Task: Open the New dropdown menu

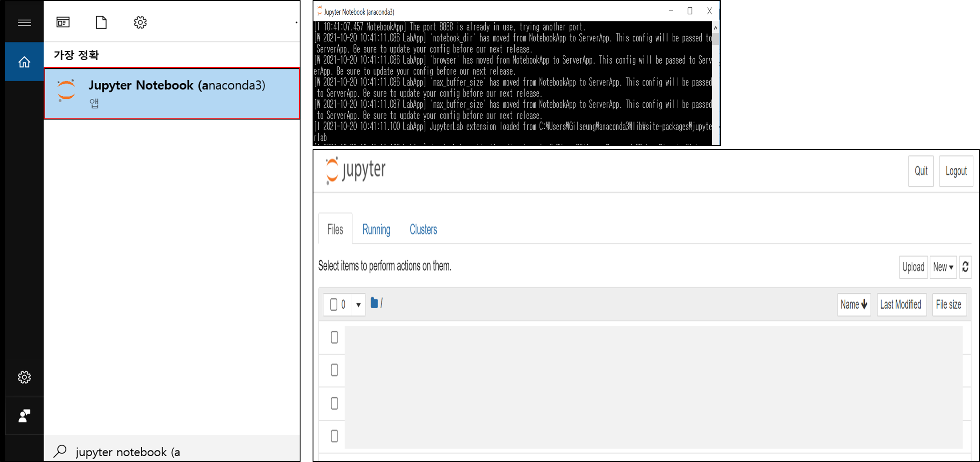Action: tap(943, 267)
